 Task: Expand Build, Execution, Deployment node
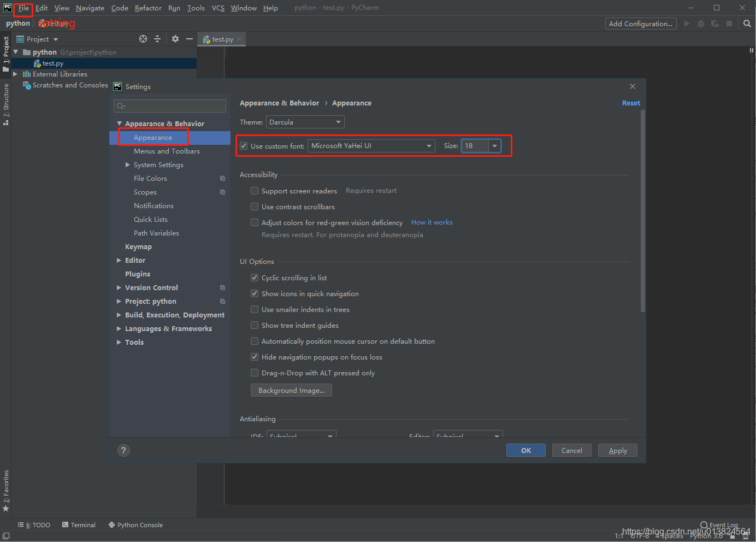[119, 315]
